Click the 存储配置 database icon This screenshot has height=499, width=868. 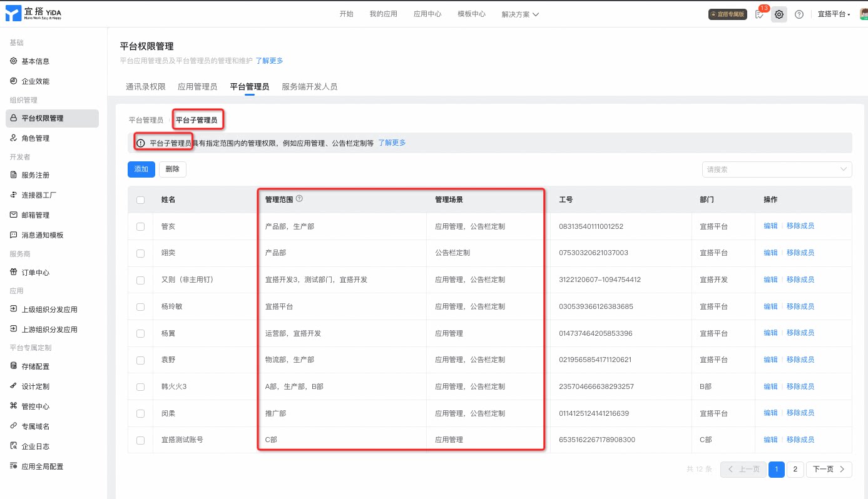14,366
